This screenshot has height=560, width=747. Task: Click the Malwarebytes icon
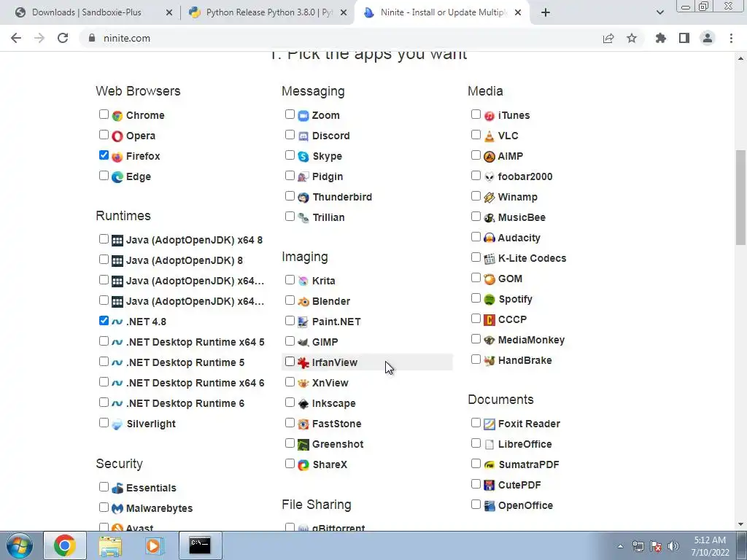coord(117,509)
